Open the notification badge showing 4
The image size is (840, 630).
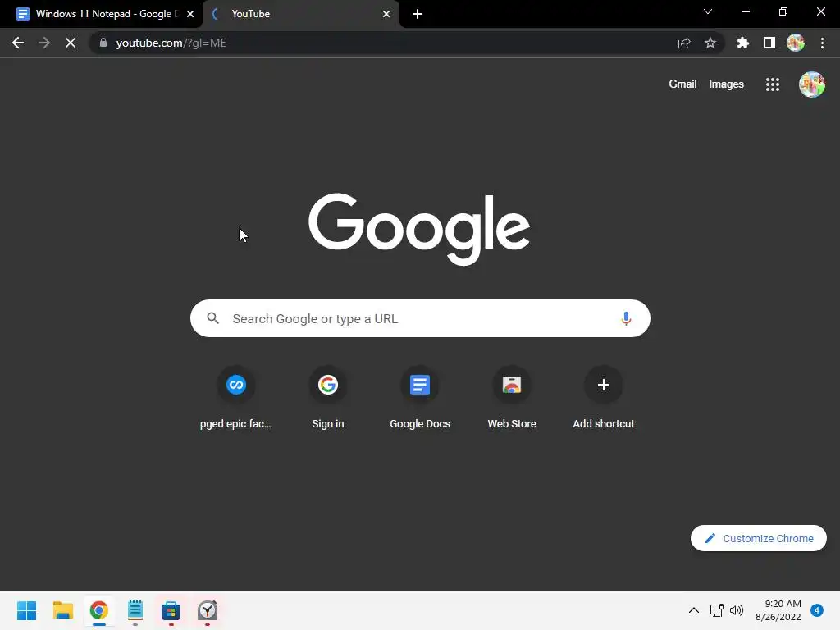(817, 610)
